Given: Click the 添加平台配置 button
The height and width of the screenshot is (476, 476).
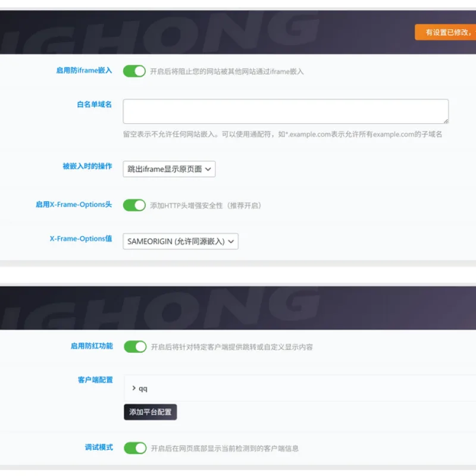Looking at the screenshot, I should (x=151, y=412).
